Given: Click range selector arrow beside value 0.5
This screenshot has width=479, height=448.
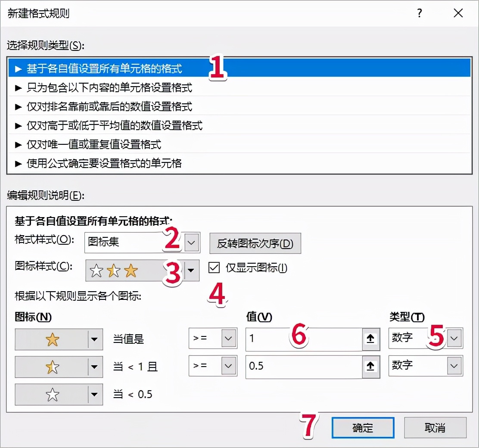Looking at the screenshot, I should 371,366.
